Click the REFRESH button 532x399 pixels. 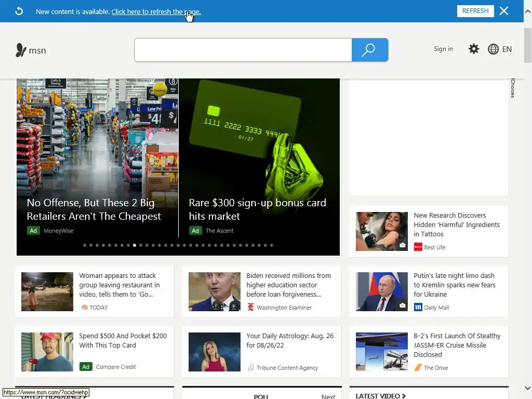[x=475, y=11]
